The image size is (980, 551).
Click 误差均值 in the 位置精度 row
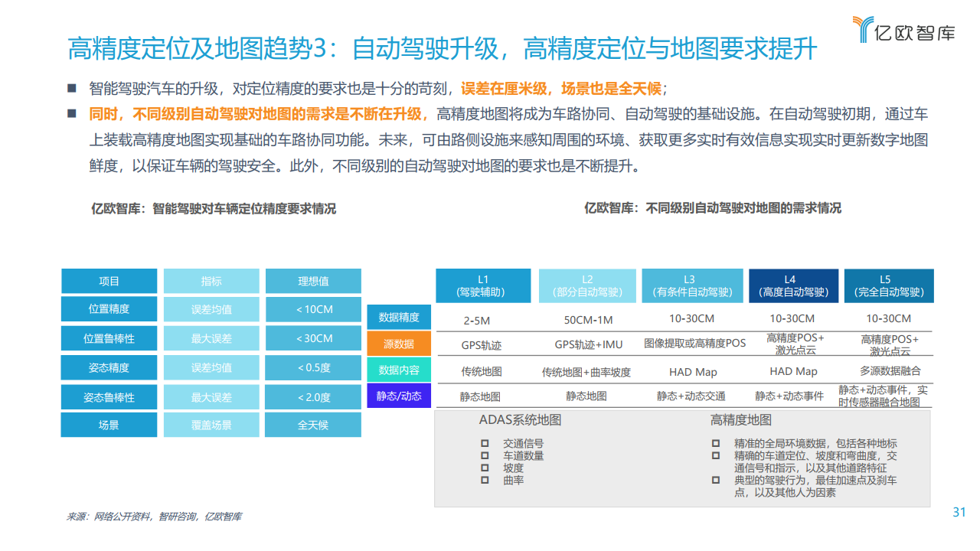(x=211, y=309)
